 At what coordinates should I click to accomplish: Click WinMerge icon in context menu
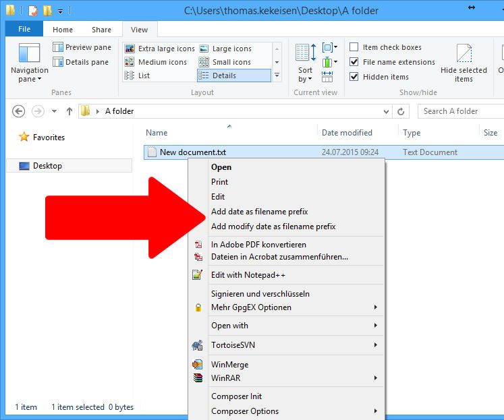pos(198,365)
